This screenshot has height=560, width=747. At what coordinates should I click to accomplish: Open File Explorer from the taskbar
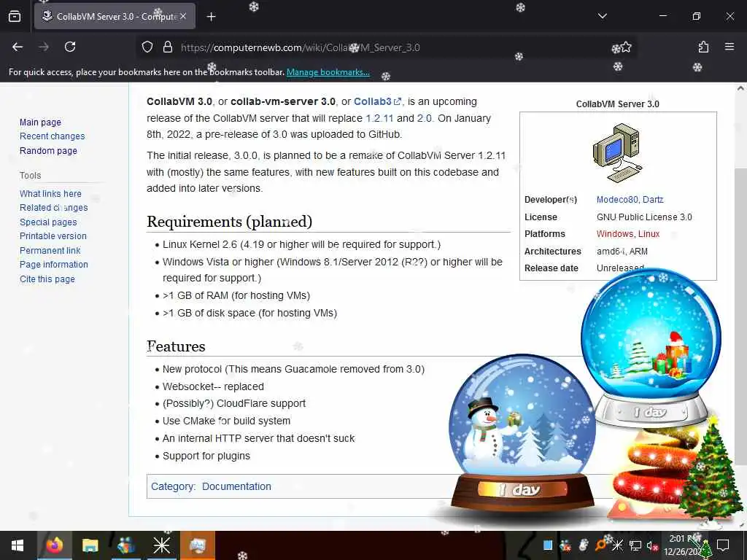tap(90, 545)
